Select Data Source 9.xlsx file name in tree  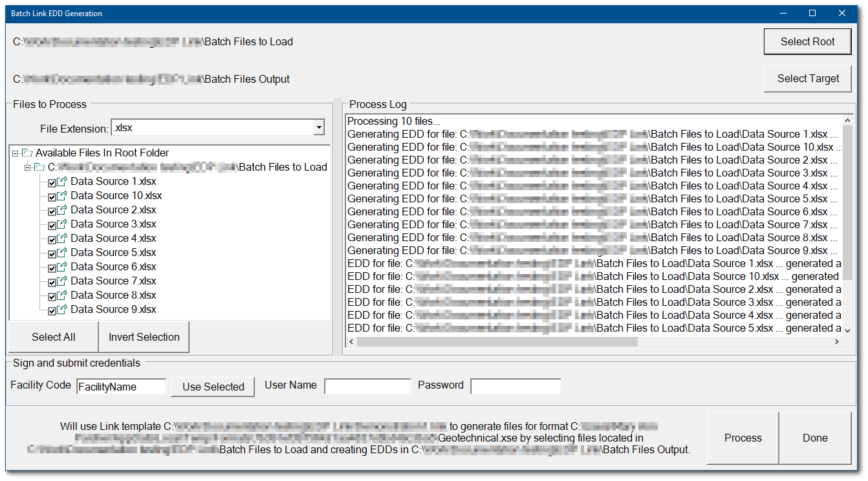click(x=113, y=310)
